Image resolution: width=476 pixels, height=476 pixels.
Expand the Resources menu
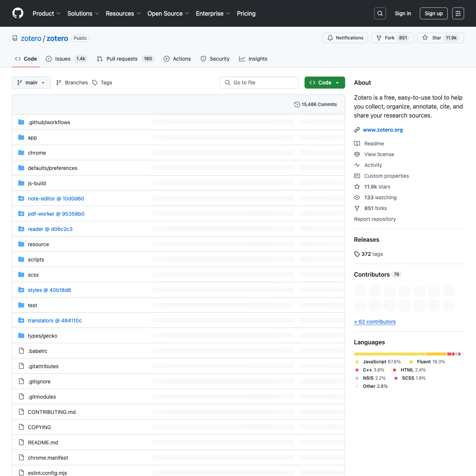point(123,13)
